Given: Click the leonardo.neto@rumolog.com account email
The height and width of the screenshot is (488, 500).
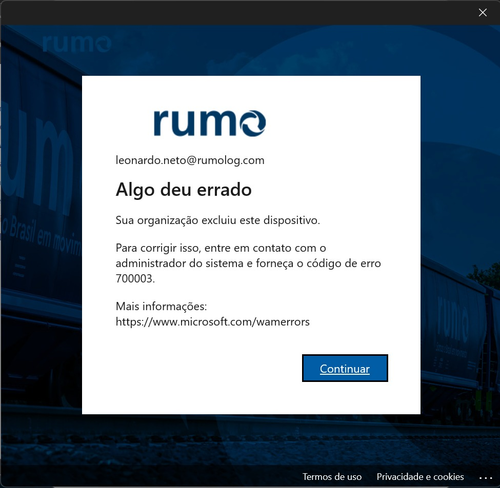Looking at the screenshot, I should 190,160.
